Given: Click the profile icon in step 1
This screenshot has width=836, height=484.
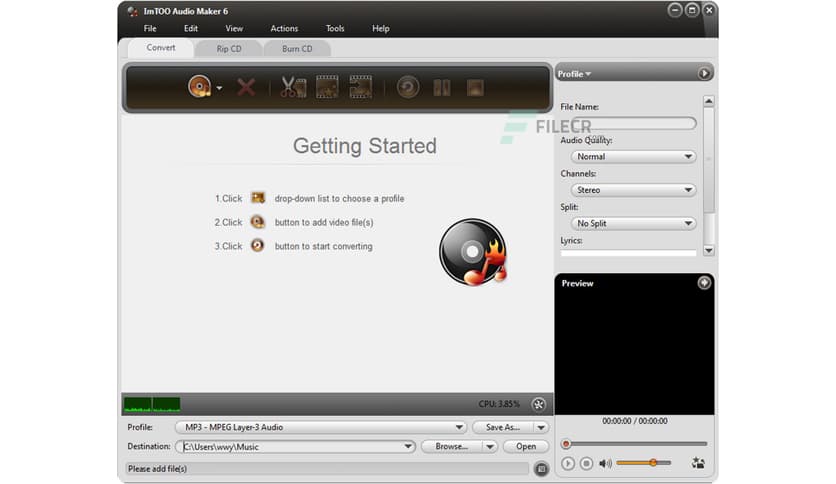Looking at the screenshot, I should point(258,198).
